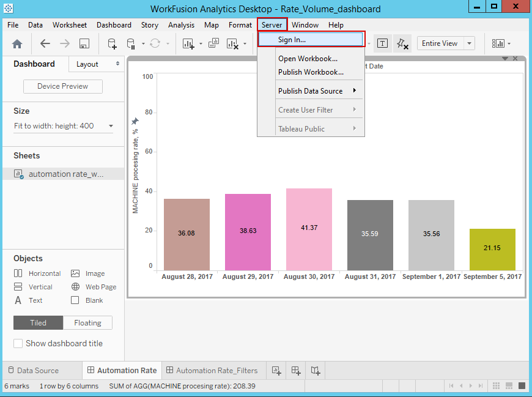Click the New Story tab icon
The image size is (532, 397).
[316, 371]
